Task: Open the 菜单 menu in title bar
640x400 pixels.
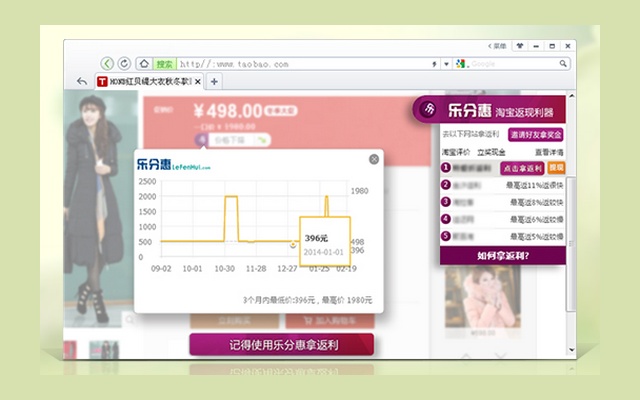Action: pos(500,46)
